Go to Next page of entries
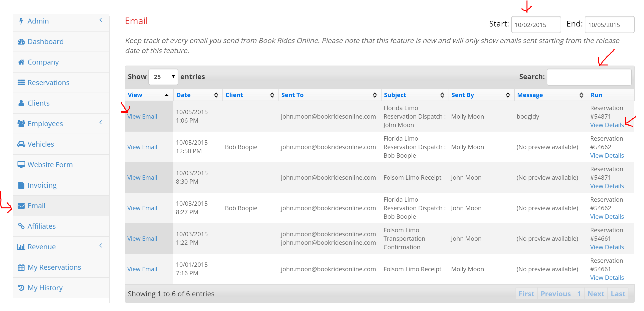Viewport: 644px width, 311px height. 596,294
